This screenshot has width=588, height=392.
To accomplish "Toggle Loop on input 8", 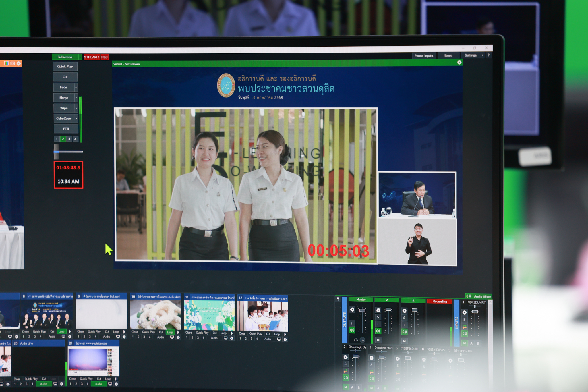I will click(61, 331).
